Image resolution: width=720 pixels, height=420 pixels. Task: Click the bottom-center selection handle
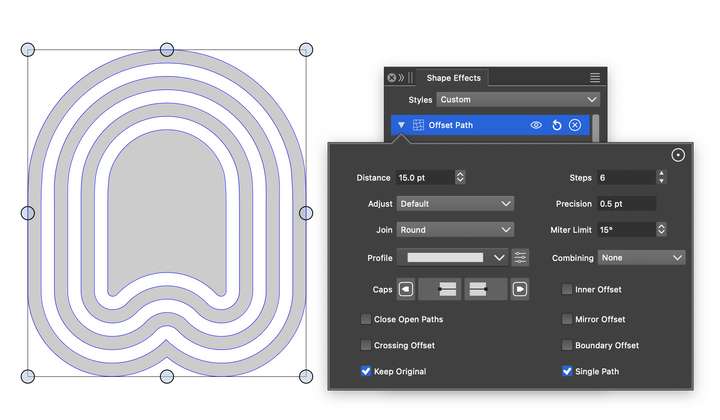tap(167, 376)
